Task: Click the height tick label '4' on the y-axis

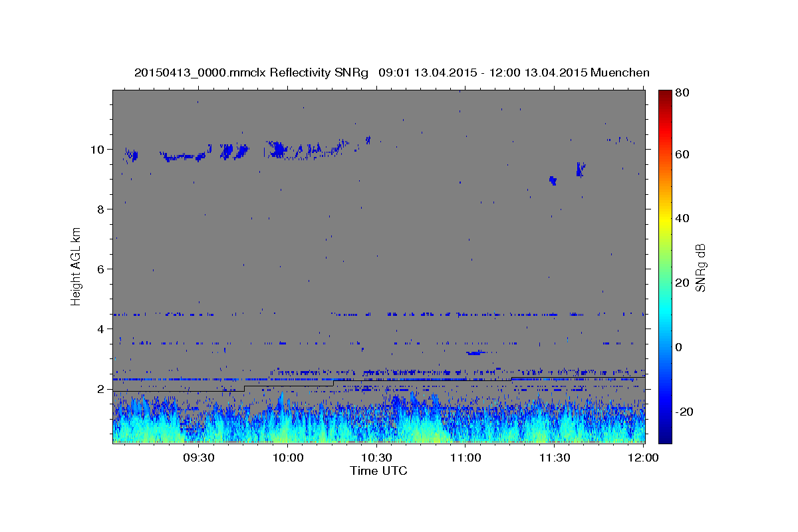Action: tap(101, 329)
